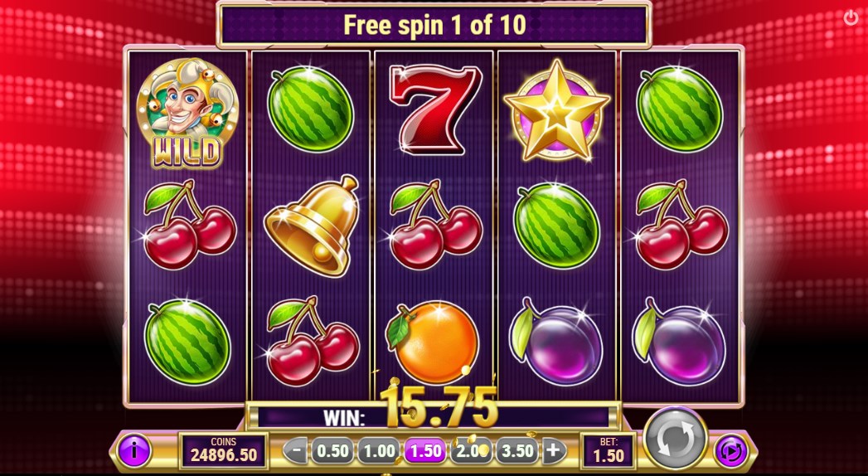Click the WIN amount bar

pyautogui.click(x=434, y=417)
